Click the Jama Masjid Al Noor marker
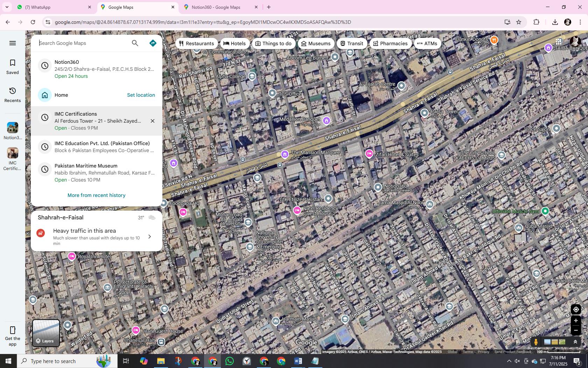Screen dimensions: 588x368 [429, 204]
